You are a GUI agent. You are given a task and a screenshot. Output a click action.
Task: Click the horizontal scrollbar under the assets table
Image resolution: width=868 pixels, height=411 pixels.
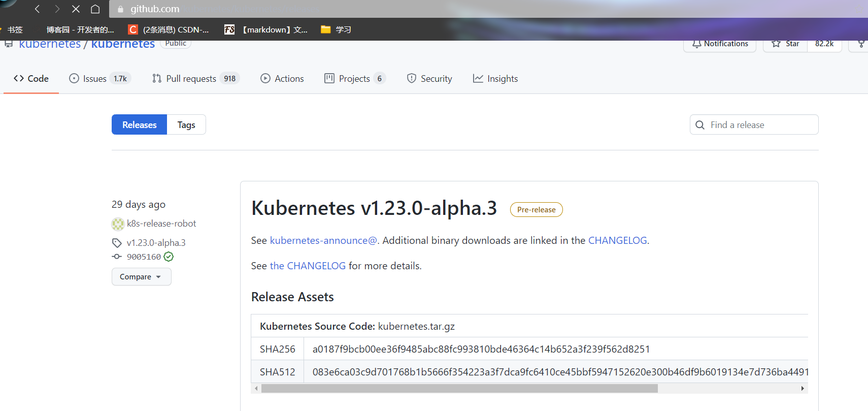(459, 389)
